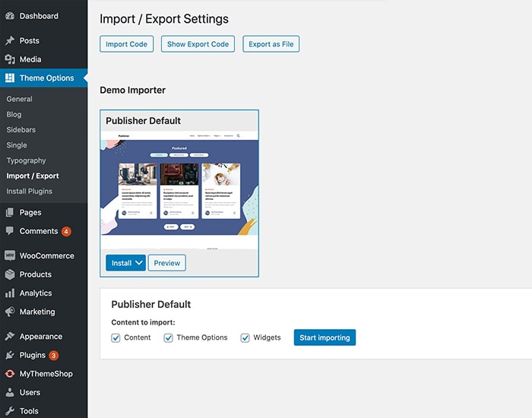Click the Posts pushpin icon

[x=10, y=41]
